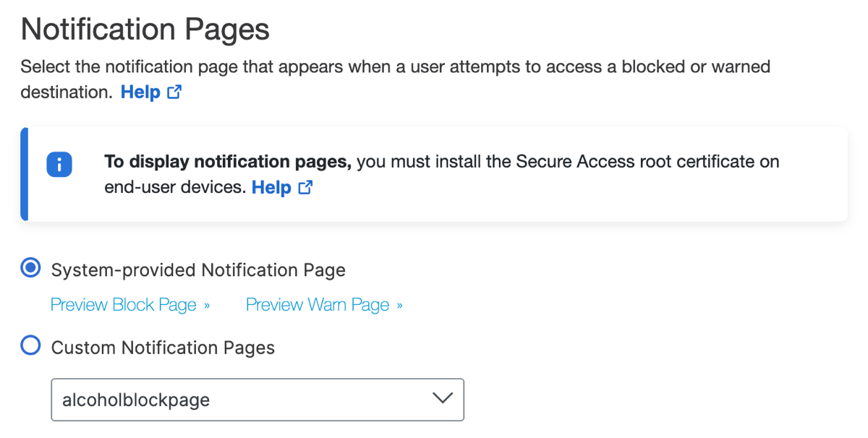Open the alcoholblockpage custom page dropdown
Viewport: 868px width, 438px height.
(x=258, y=399)
